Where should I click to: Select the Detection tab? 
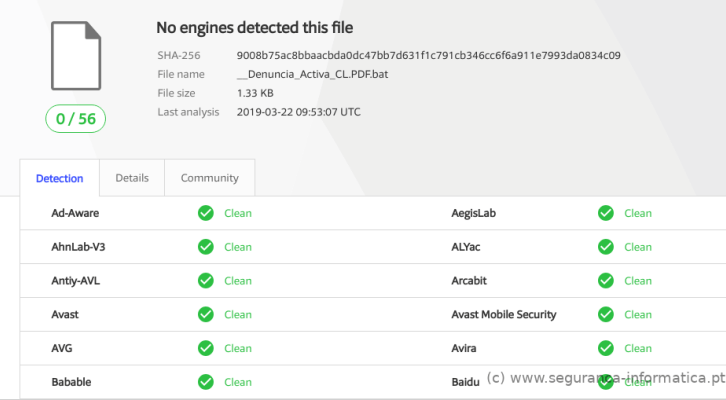[x=59, y=179]
